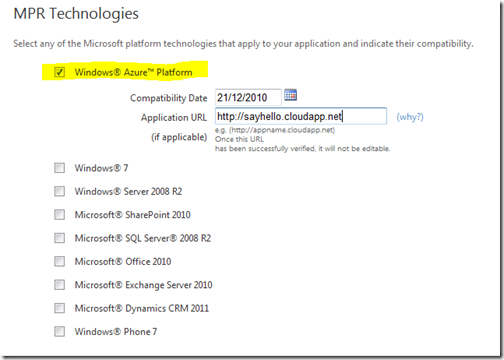
Task: Click the example URL hint text
Action: (x=275, y=130)
